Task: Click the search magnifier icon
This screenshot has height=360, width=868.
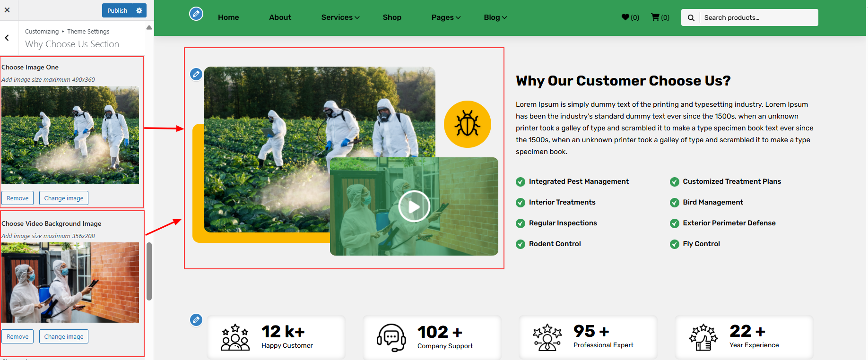Action: pyautogui.click(x=691, y=18)
